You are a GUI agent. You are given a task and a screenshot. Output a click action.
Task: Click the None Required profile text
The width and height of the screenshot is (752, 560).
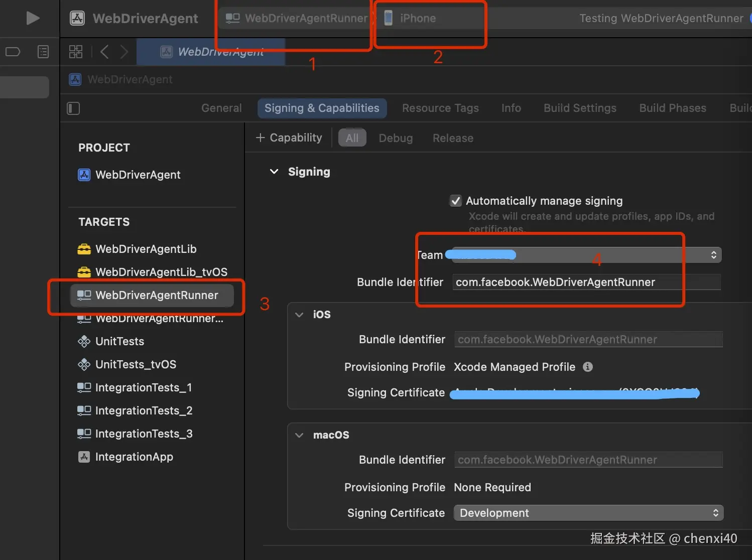point(492,487)
